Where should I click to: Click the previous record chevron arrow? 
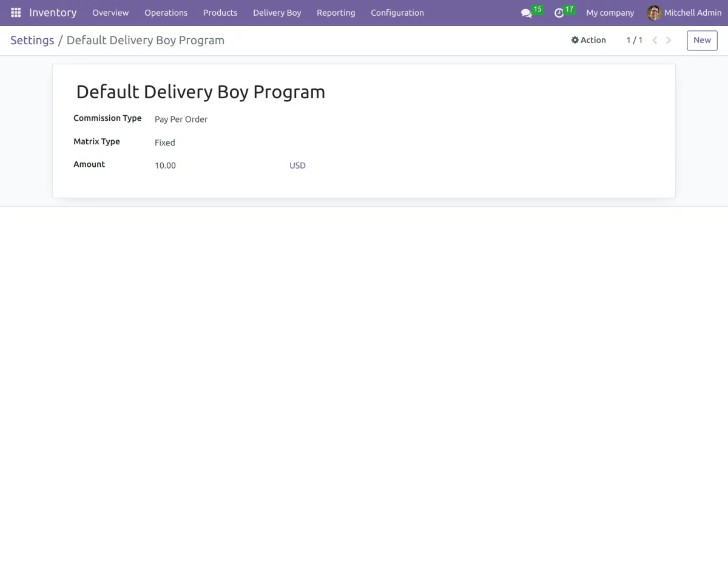point(655,40)
